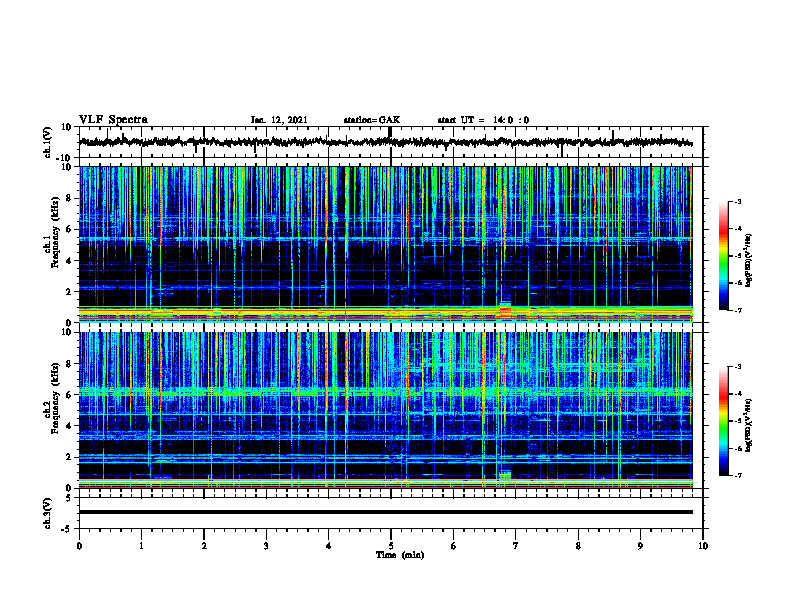Click time-axis tick label "8"

[578, 546]
